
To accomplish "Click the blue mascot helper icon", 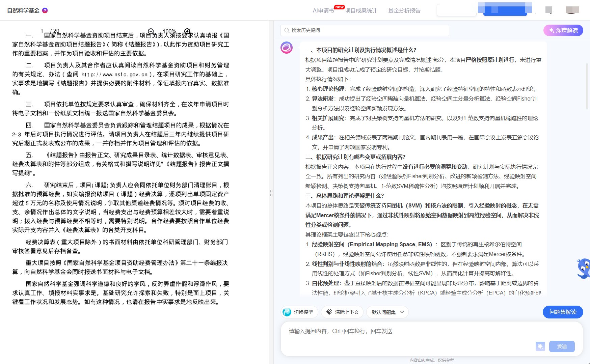I will 584,269.
